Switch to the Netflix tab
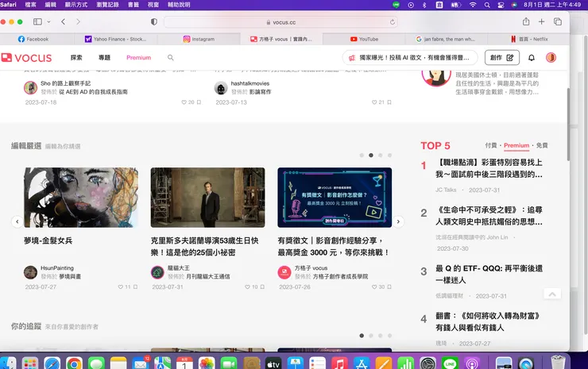 click(528, 39)
